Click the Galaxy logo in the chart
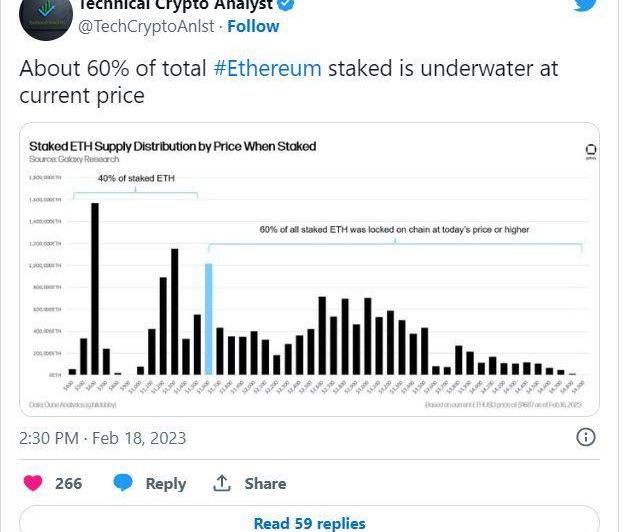The height and width of the screenshot is (532, 622). (x=590, y=150)
